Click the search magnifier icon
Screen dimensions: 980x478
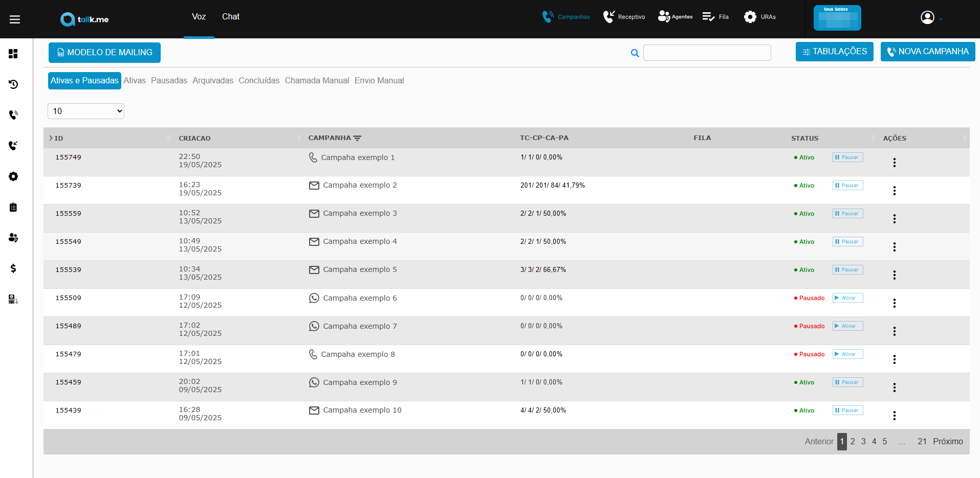click(635, 53)
